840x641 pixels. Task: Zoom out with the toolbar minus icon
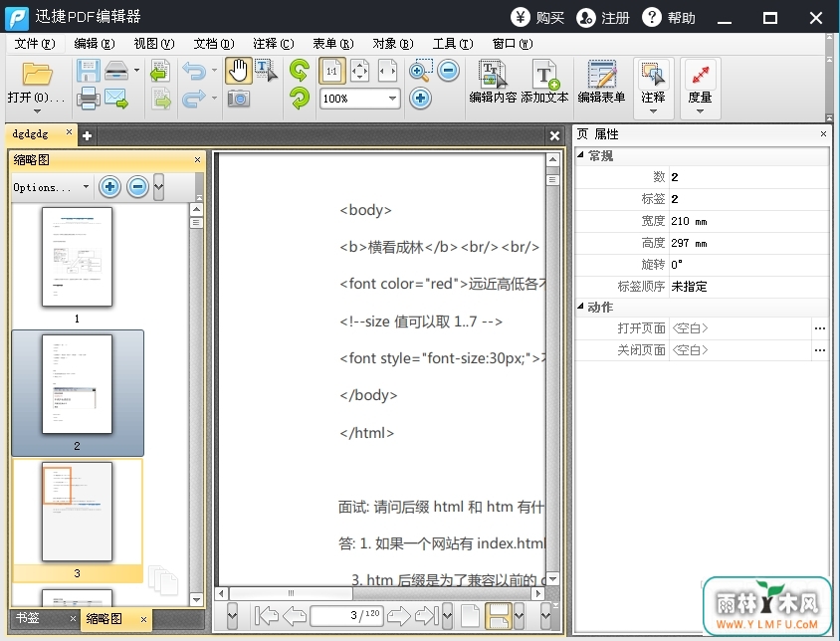click(x=449, y=71)
